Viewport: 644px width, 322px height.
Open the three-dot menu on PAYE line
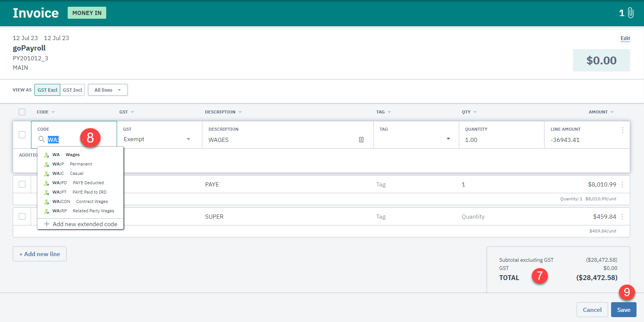[622, 185]
